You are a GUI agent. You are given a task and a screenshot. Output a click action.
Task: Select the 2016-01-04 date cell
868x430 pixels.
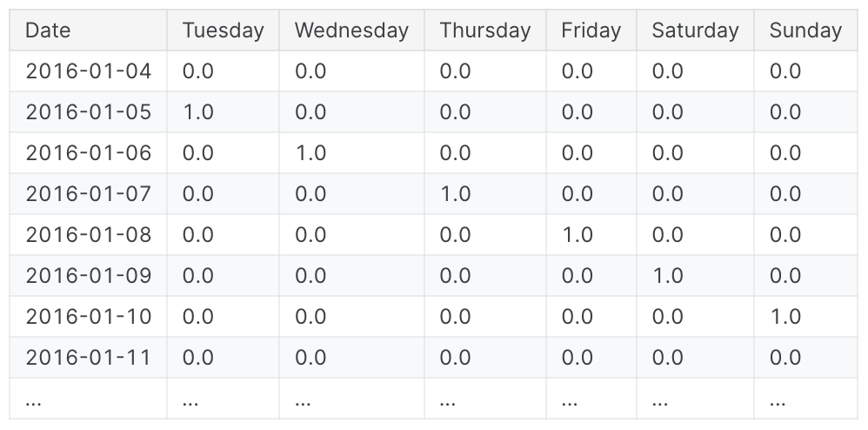point(88,71)
